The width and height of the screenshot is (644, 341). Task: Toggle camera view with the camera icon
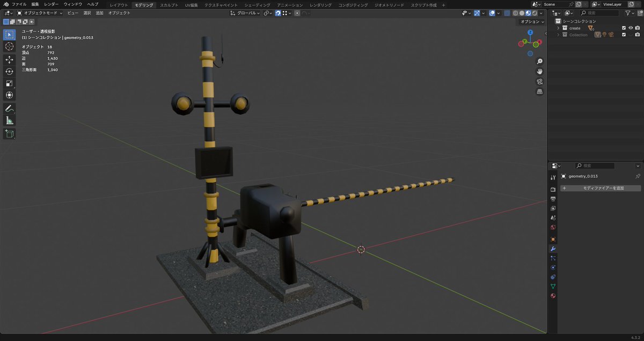(x=539, y=82)
